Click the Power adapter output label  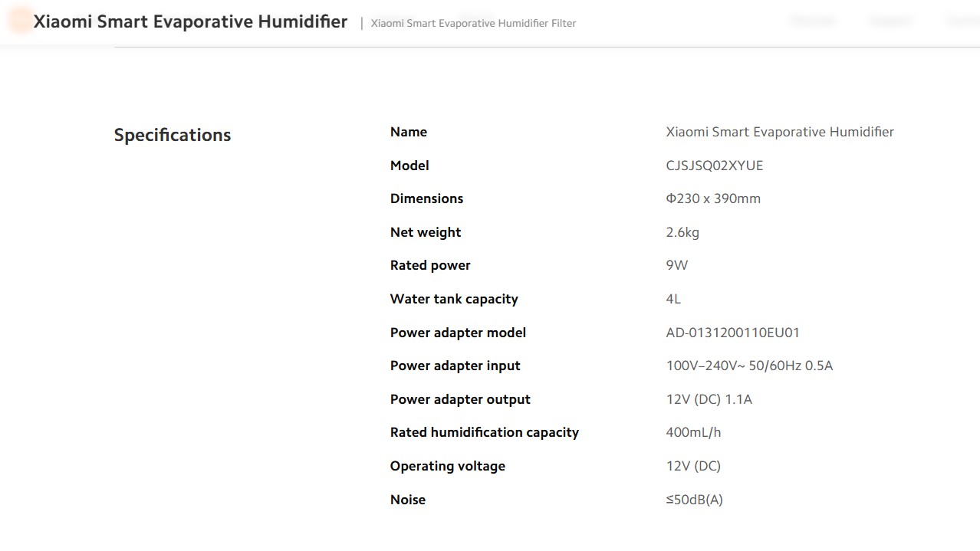point(460,399)
